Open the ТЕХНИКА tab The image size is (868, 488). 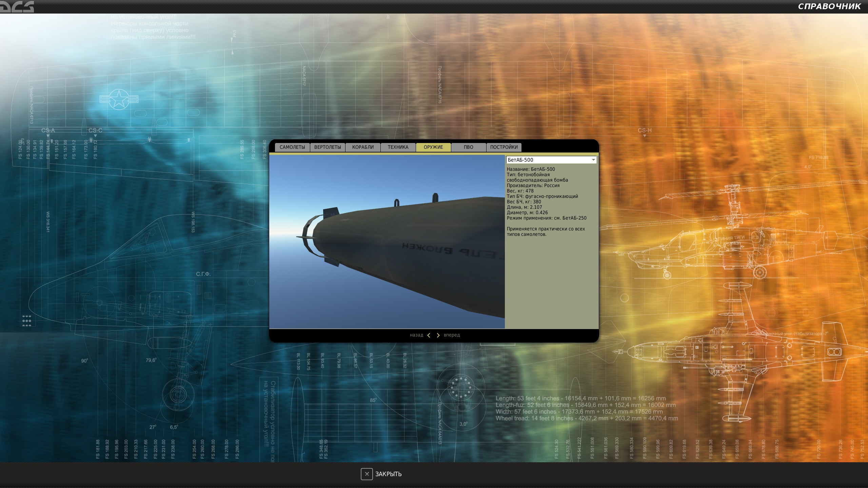click(398, 147)
